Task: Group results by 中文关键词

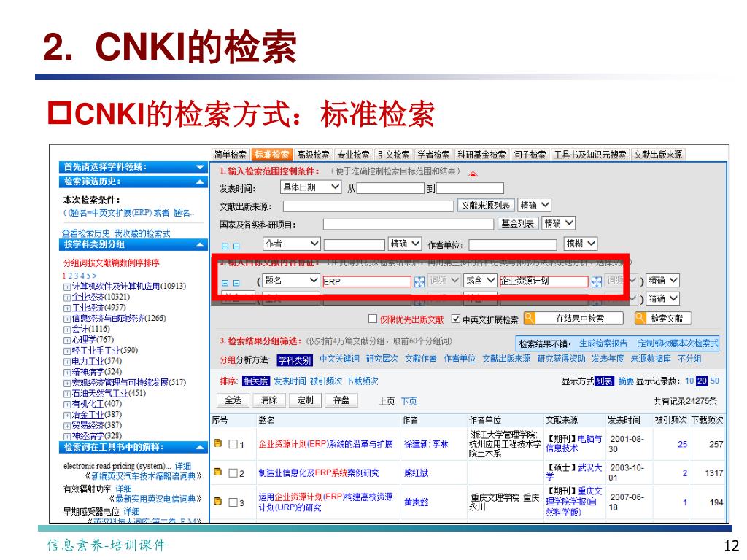Action: [x=339, y=359]
